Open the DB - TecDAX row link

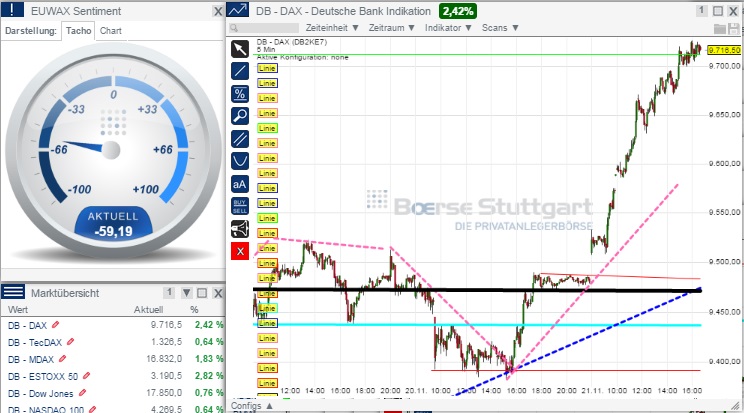tap(35, 342)
